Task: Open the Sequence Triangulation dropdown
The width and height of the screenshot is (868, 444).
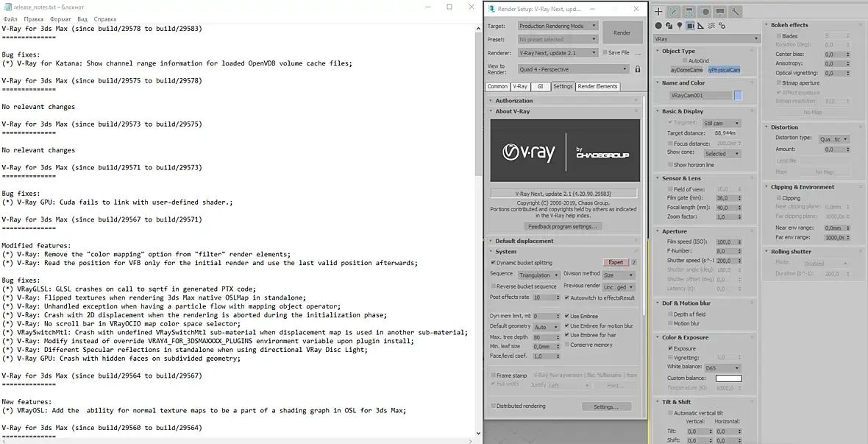Action: coord(538,275)
